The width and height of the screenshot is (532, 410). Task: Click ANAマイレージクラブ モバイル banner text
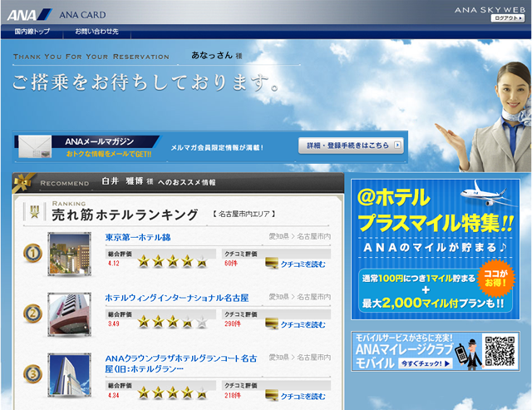tap(404, 356)
